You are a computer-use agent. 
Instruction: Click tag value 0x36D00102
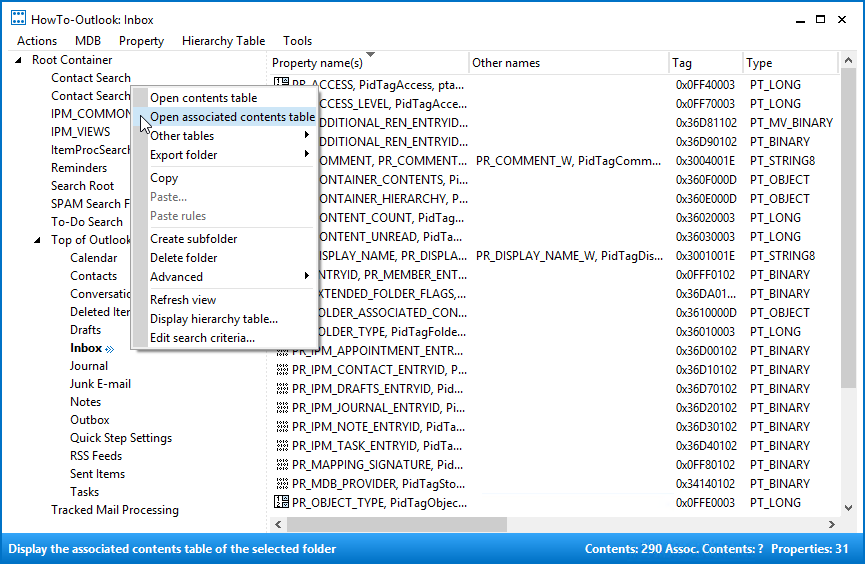[x=706, y=351]
